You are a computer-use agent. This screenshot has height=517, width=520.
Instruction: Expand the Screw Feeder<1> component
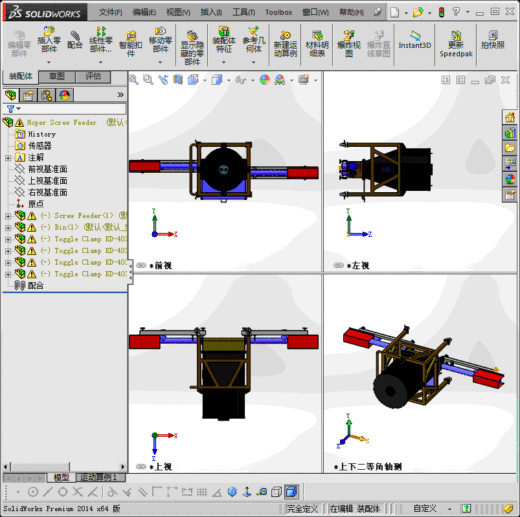[x=8, y=216]
